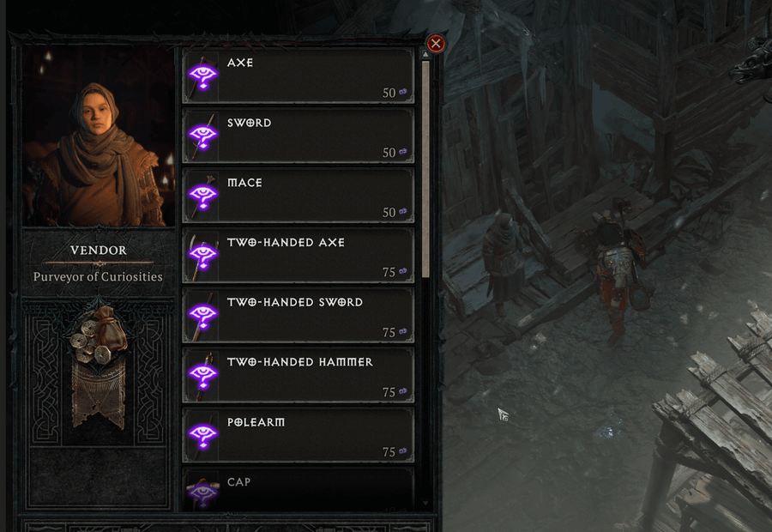Select the Two-Handed Hammer entry
This screenshot has height=532, width=772.
tap(298, 375)
